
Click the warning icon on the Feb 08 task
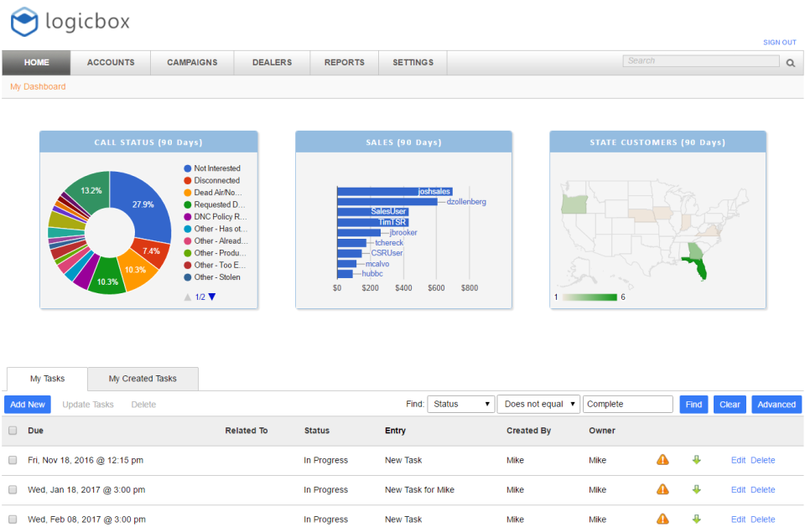662,519
